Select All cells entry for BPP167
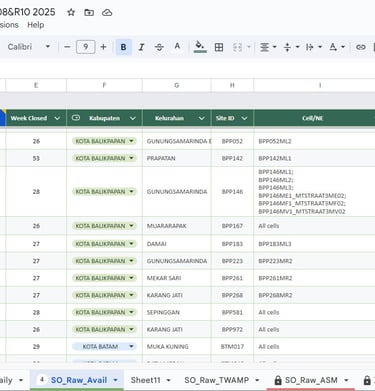 pos(314,226)
